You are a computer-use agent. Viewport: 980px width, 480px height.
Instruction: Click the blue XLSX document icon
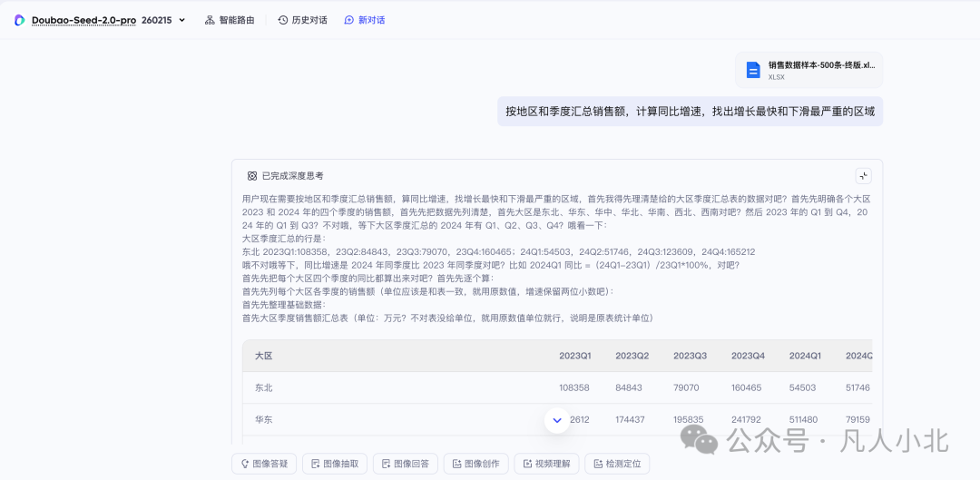click(753, 70)
